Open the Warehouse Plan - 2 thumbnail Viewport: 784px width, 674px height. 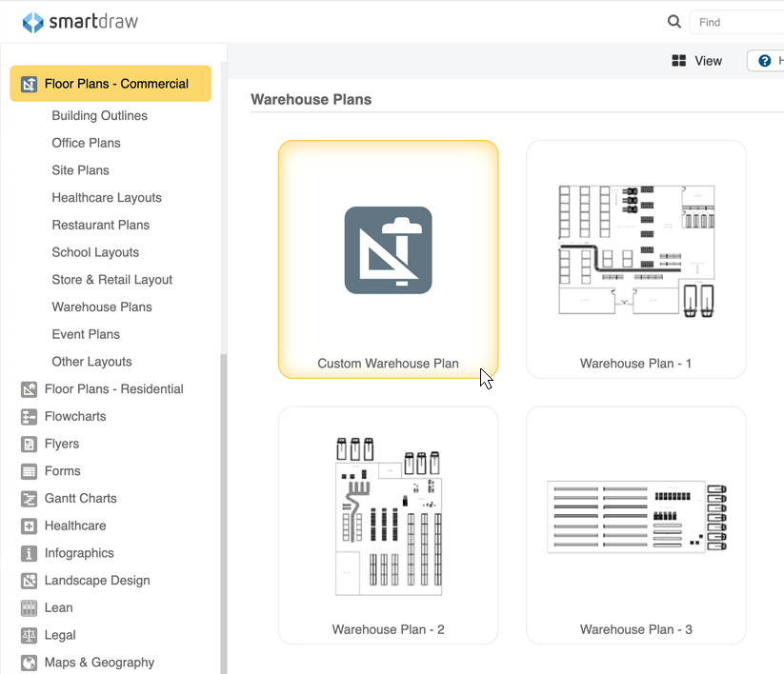(389, 517)
